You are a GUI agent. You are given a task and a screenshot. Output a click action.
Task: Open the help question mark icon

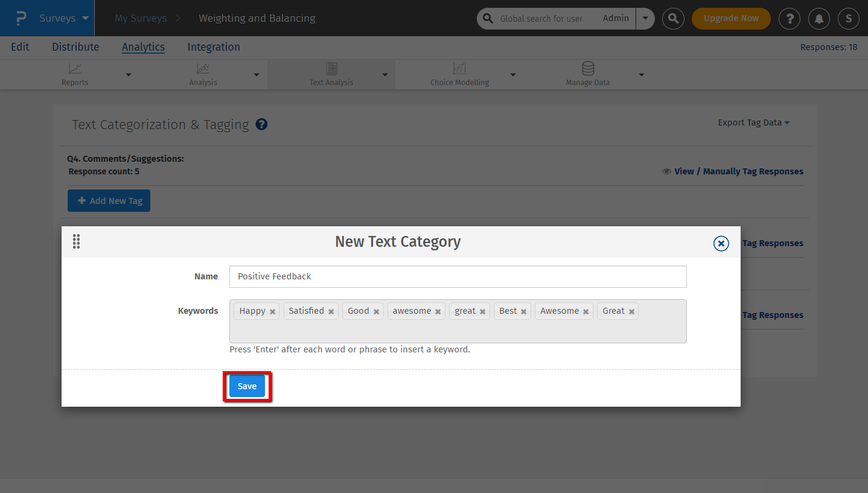click(790, 19)
